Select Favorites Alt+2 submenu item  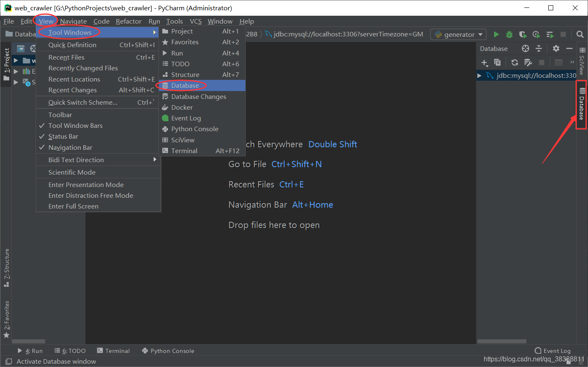[202, 42]
